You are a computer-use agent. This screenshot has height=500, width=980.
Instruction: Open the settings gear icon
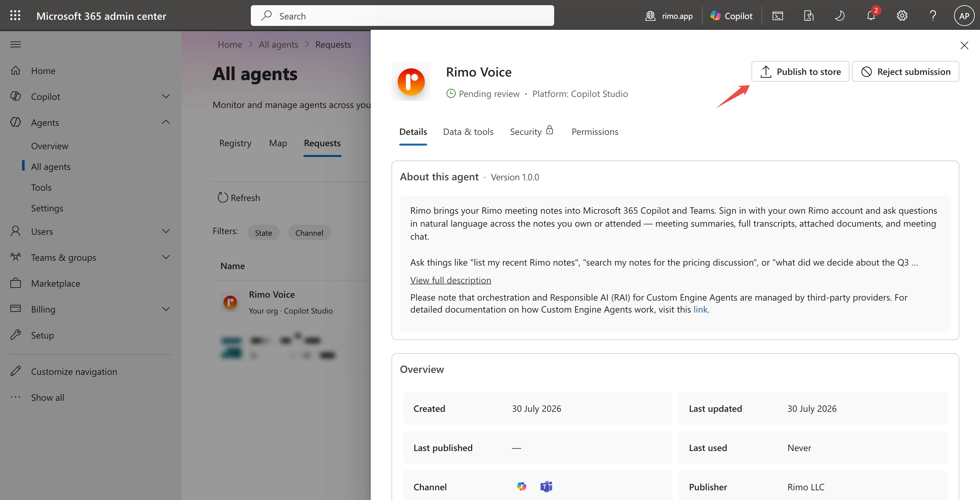tap(902, 16)
